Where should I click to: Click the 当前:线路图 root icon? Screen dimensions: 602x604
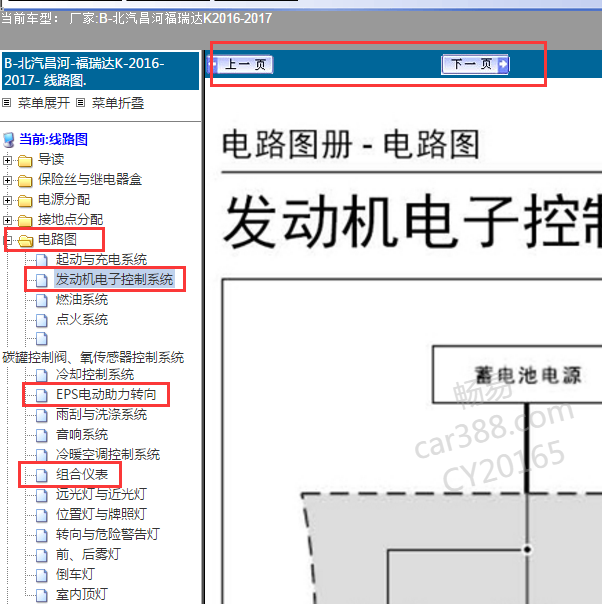9,140
